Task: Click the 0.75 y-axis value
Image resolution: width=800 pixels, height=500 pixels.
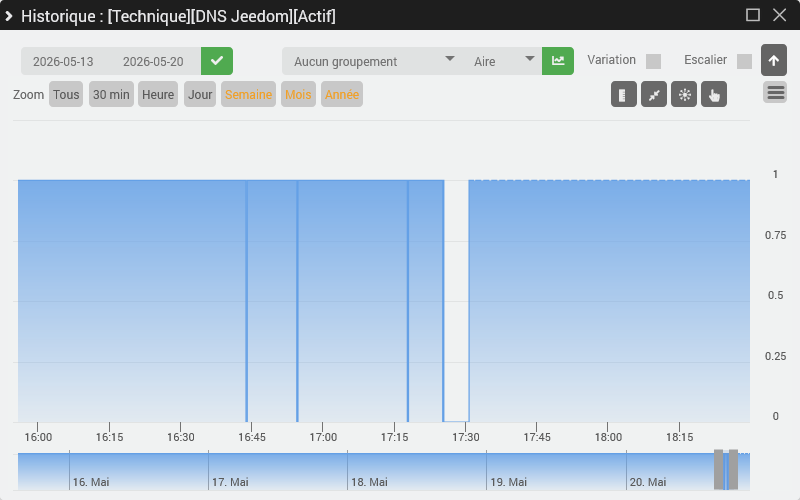Action: click(x=775, y=235)
